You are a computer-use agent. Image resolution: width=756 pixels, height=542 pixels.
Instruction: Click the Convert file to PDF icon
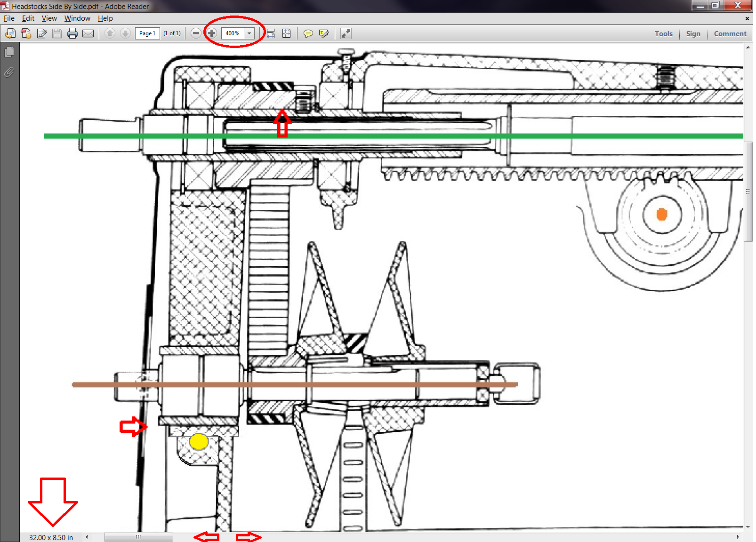[x=26, y=33]
